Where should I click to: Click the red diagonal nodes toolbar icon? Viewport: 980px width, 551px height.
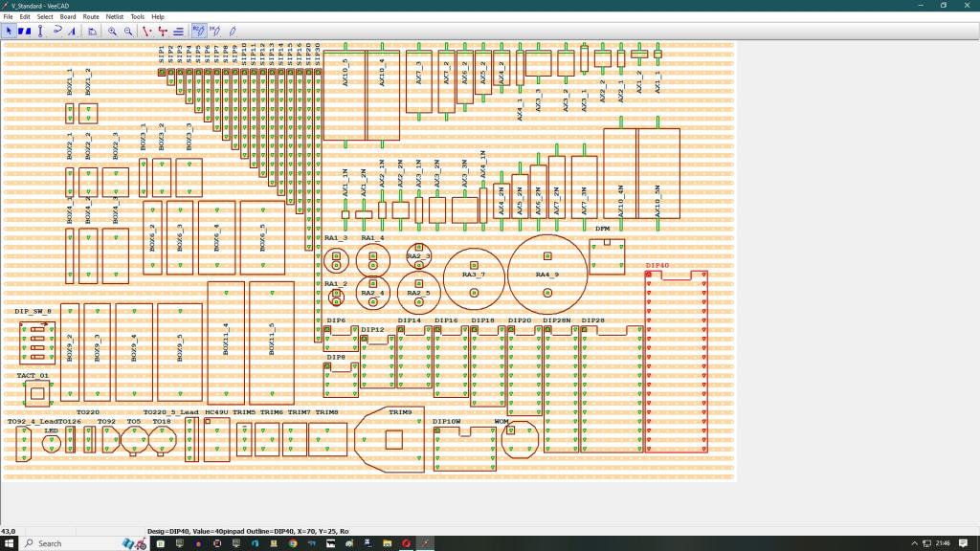point(146,31)
